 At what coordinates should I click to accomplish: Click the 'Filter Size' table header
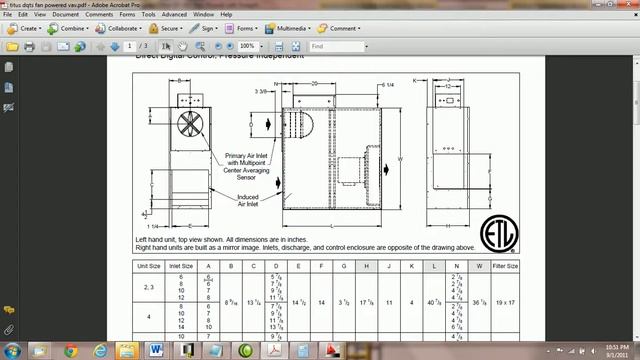click(x=505, y=266)
